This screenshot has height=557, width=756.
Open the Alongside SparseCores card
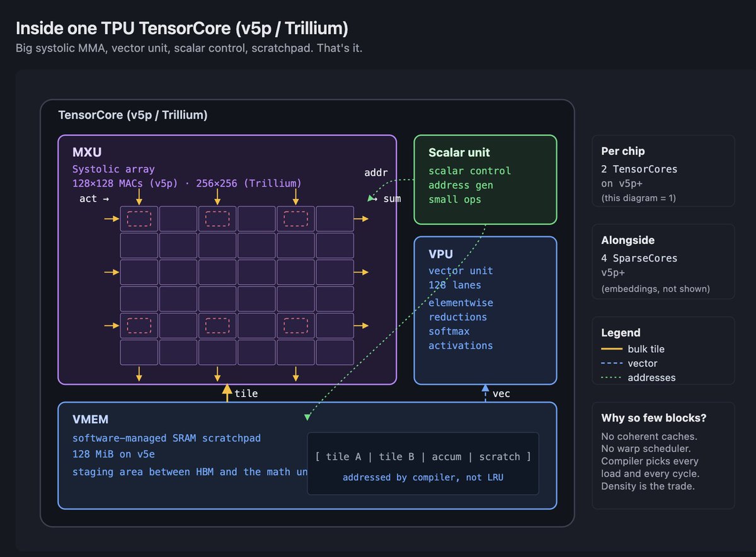point(663,261)
